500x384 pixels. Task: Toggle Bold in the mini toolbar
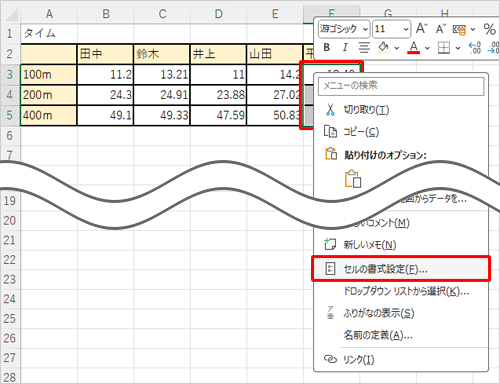point(327,48)
